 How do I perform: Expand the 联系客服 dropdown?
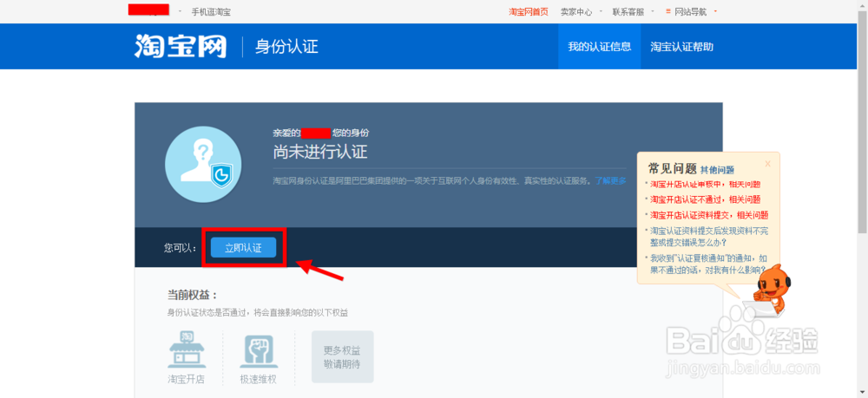coord(653,11)
